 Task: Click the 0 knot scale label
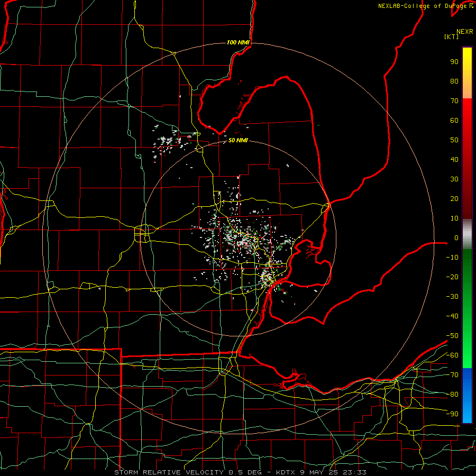(x=456, y=237)
